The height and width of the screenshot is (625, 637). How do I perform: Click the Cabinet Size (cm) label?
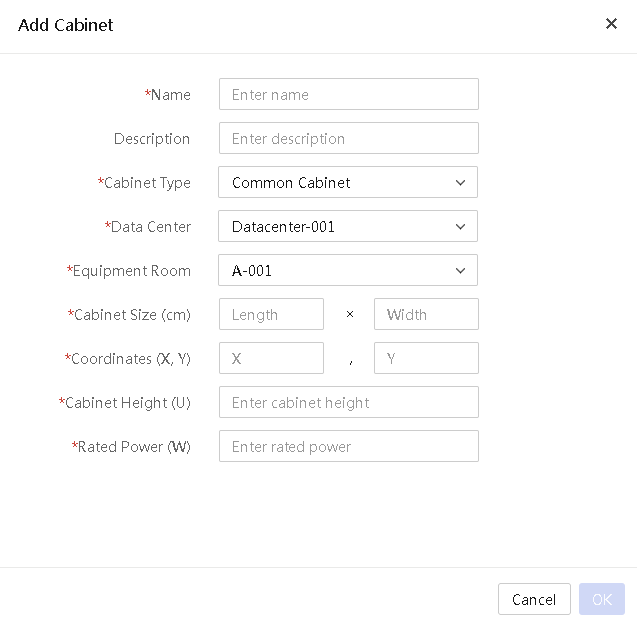coord(129,315)
